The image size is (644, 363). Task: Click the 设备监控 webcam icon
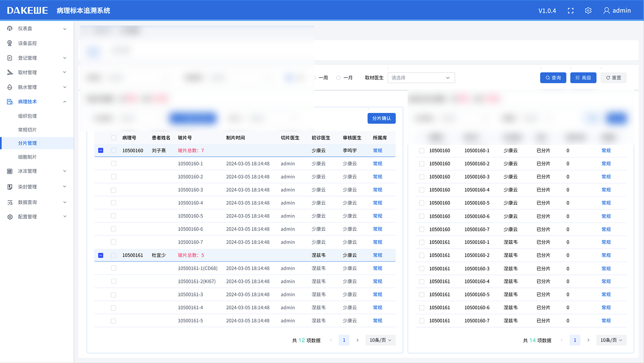point(10,43)
